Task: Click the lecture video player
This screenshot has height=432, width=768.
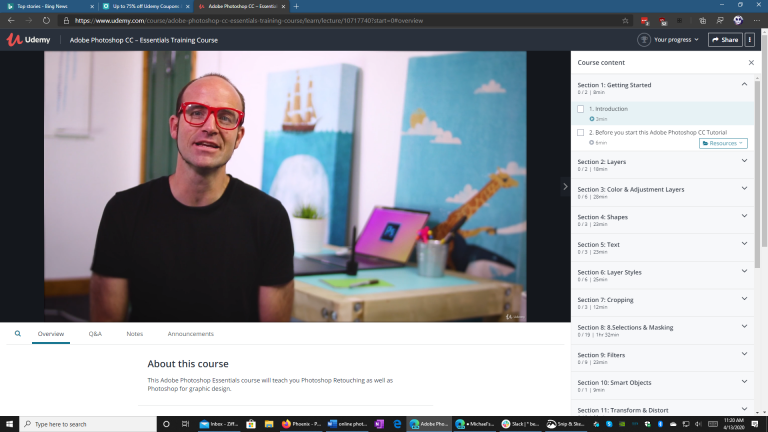Action: (285, 187)
